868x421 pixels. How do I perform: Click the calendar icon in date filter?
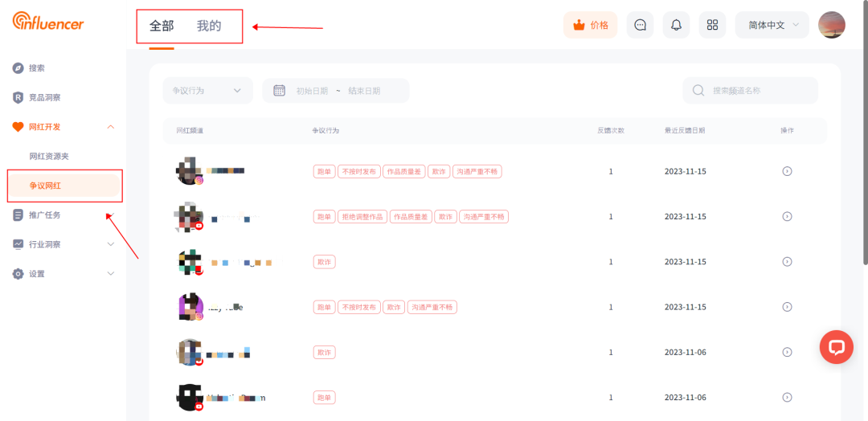pos(280,90)
